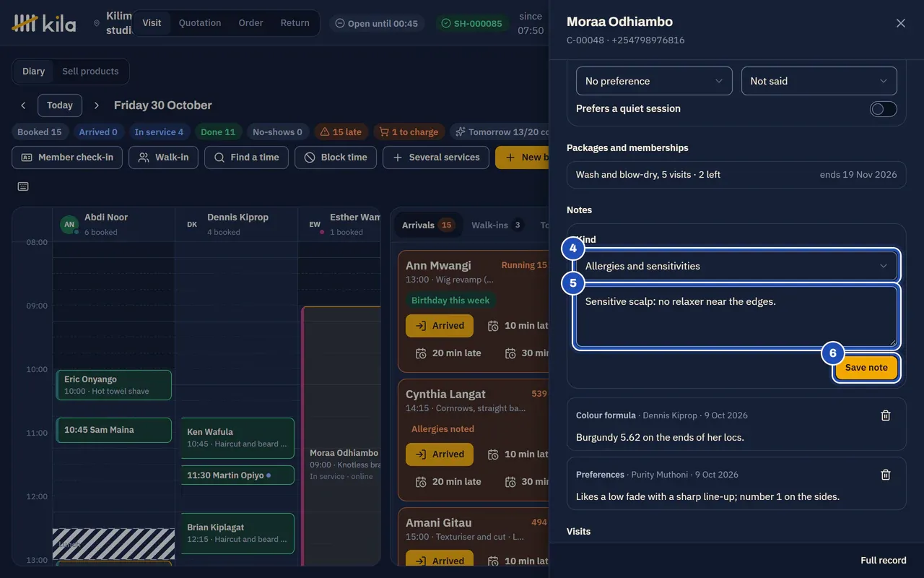Click 20 min late on Ann Mwangi card
This screenshot has height=578, width=924.
(x=448, y=353)
